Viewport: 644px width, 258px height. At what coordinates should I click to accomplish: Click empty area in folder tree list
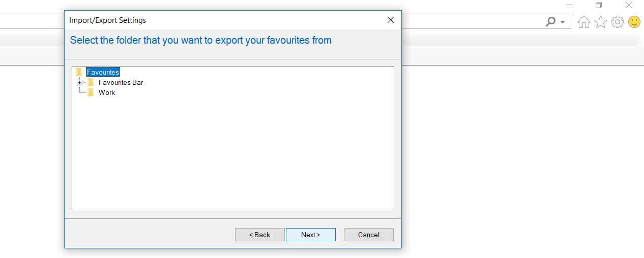click(233, 152)
